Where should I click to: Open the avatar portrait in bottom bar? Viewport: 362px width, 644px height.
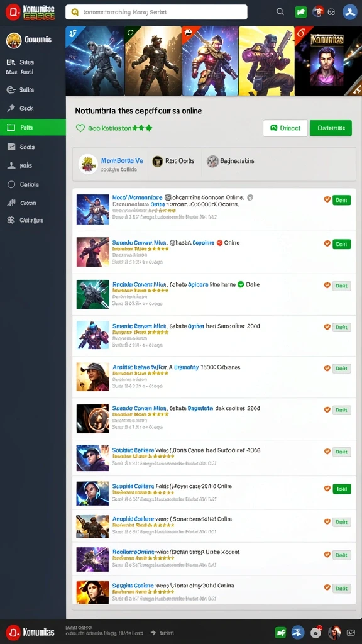pyautogui.click(x=334, y=633)
